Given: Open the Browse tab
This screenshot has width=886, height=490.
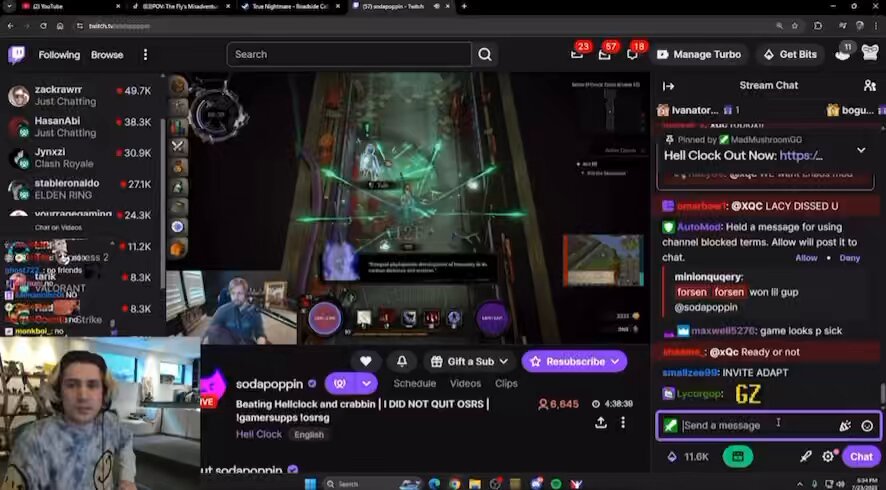Looking at the screenshot, I should (107, 55).
